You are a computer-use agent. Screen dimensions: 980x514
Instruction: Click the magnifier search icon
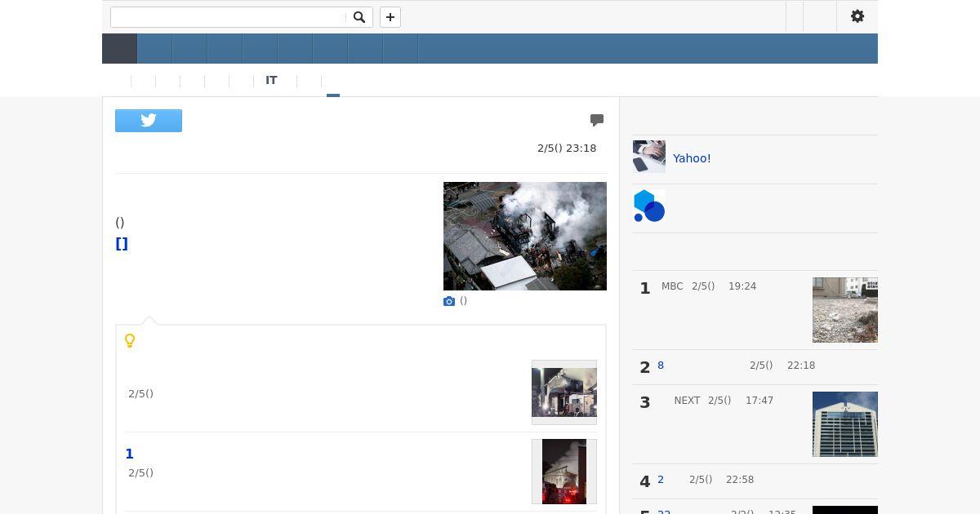[359, 17]
